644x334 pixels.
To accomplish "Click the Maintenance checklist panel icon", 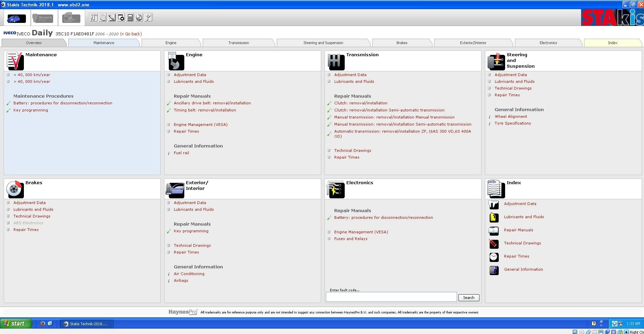I will click(x=15, y=61).
